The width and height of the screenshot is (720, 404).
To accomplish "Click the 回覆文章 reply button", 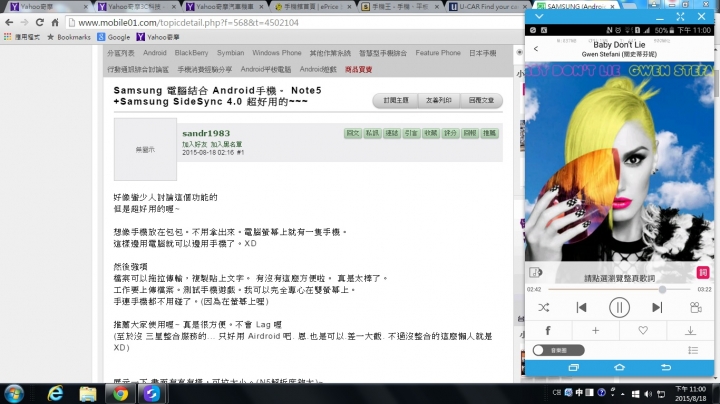I will click(x=481, y=100).
